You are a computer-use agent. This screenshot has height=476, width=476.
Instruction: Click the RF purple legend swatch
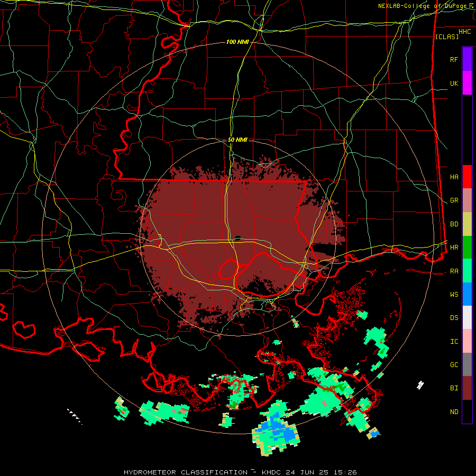[467, 59]
